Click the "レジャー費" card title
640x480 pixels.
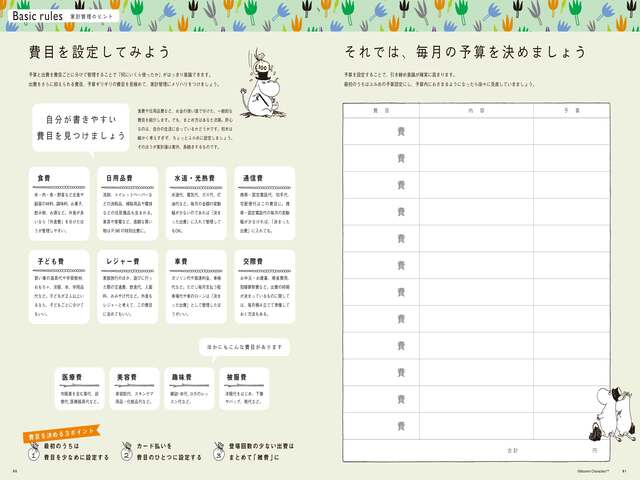[x=123, y=261]
